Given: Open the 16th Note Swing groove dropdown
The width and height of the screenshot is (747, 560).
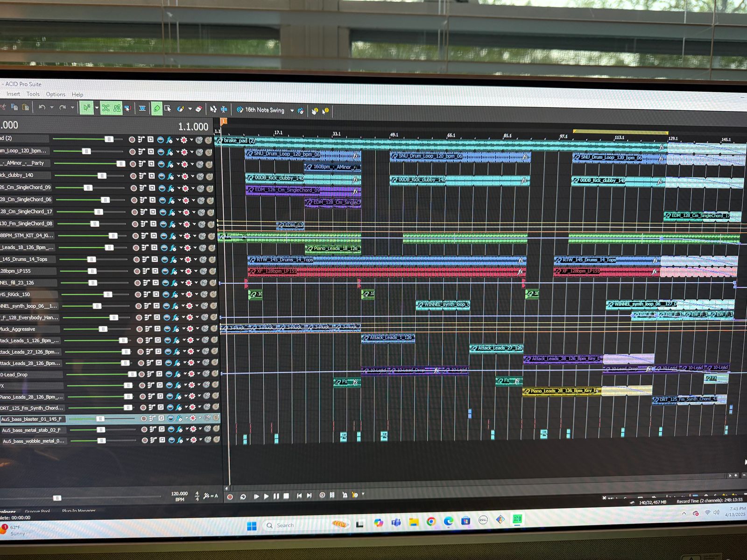Looking at the screenshot, I should point(292,111).
